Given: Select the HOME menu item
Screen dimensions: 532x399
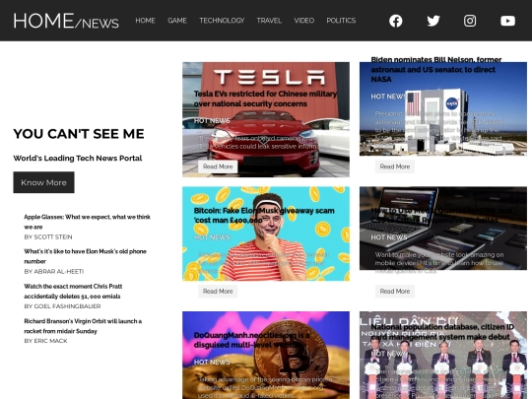Looking at the screenshot, I should coord(145,21).
